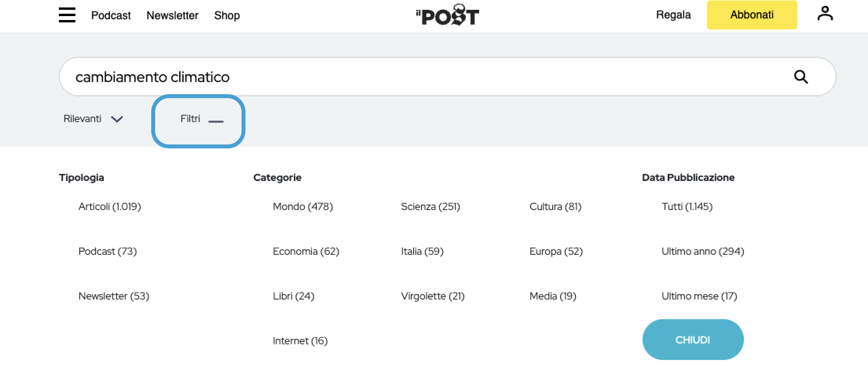
Task: Close filters with the CHIUDI button
Action: [693, 340]
